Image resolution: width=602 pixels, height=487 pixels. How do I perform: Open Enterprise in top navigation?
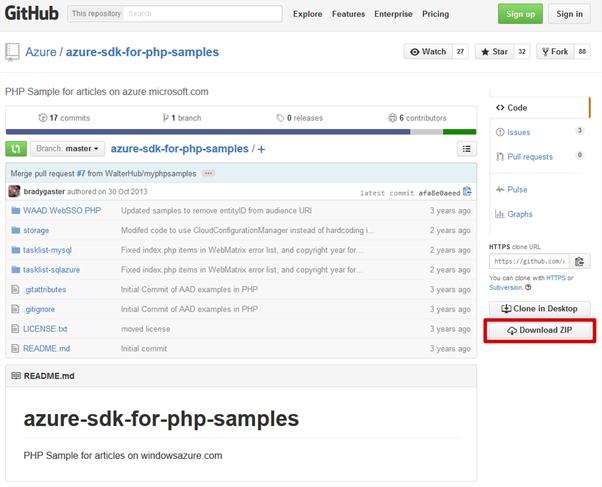(x=393, y=14)
